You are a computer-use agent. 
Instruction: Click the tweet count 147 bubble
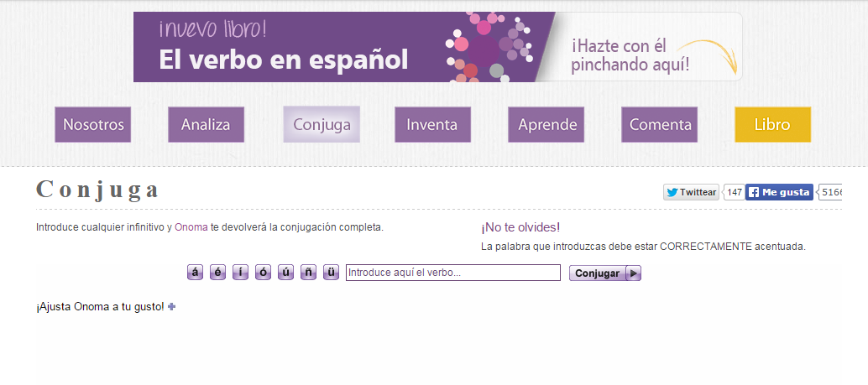click(x=734, y=193)
